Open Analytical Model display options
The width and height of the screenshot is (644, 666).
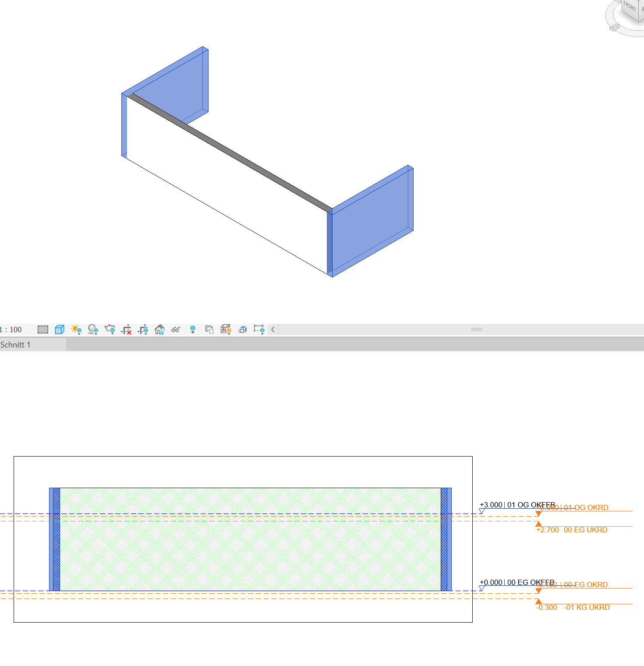pos(226,329)
